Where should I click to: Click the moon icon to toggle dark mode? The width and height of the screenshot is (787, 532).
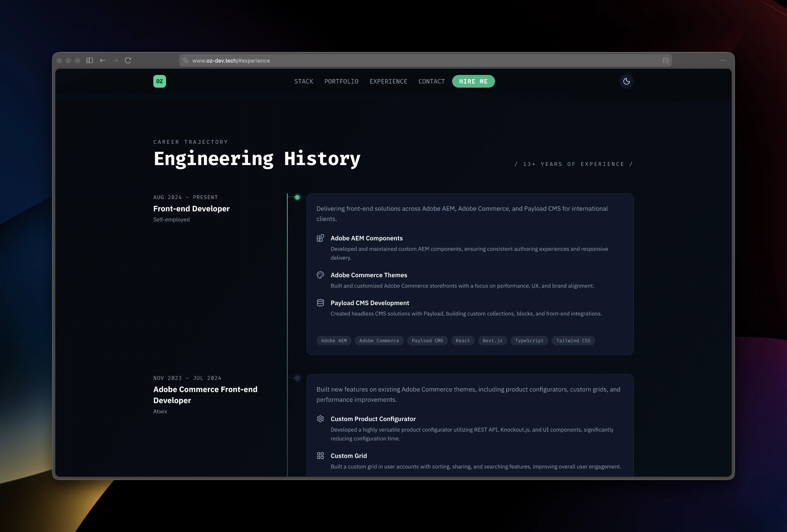pyautogui.click(x=626, y=81)
